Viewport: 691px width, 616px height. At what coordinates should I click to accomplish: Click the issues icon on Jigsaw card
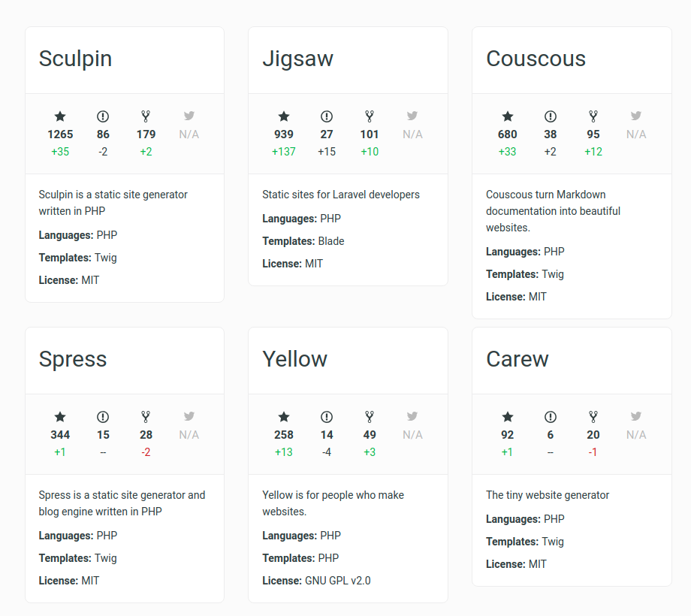[327, 116]
